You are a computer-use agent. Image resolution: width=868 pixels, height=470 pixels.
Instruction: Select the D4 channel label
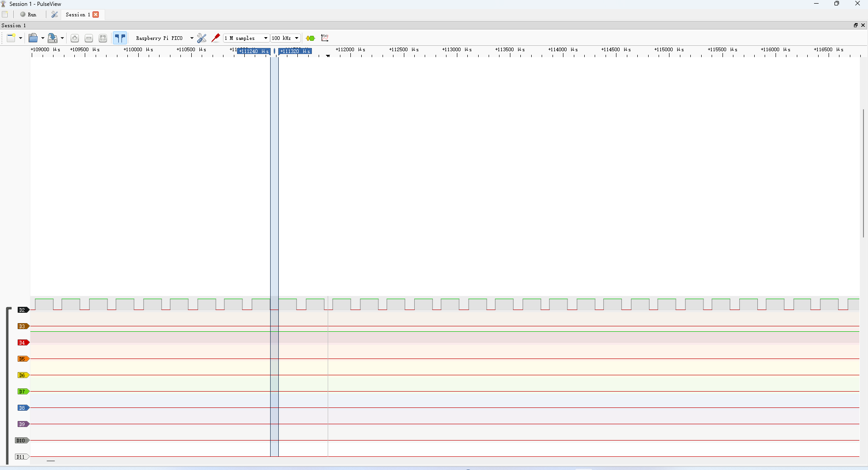(23, 343)
